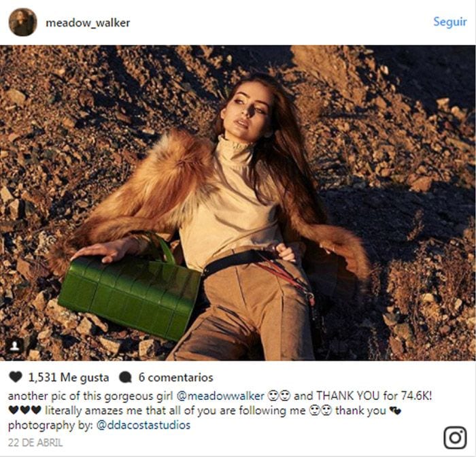The width and height of the screenshot is (476, 457).
Task: Open the @meadowwalker mention link
Action: point(220,396)
